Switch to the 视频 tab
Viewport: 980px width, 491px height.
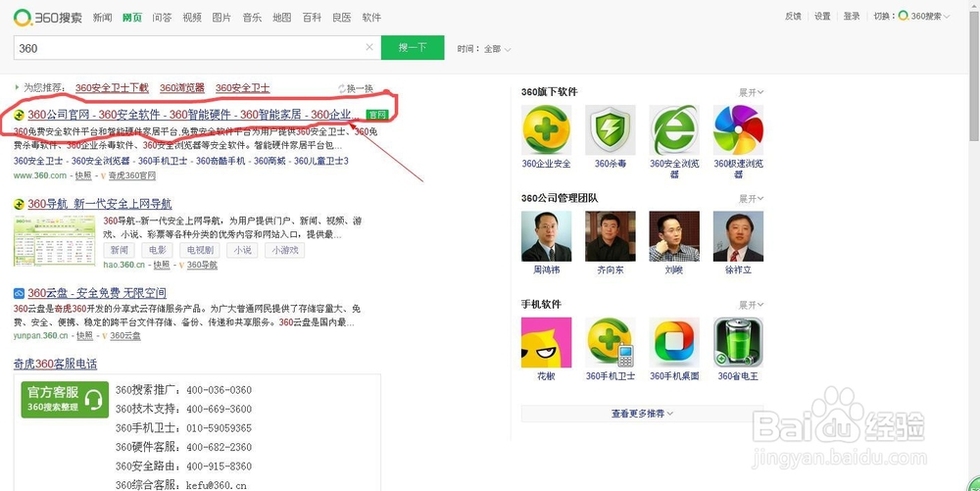click(192, 18)
